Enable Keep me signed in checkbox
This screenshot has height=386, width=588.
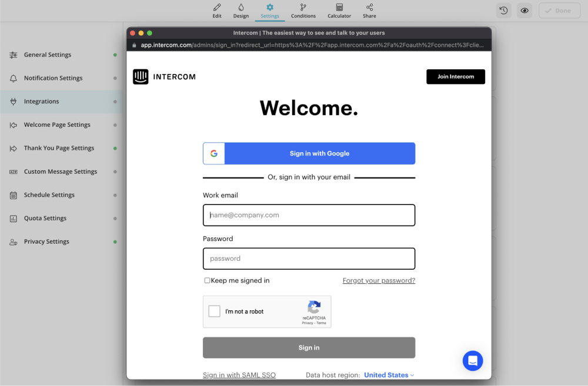[x=207, y=281]
